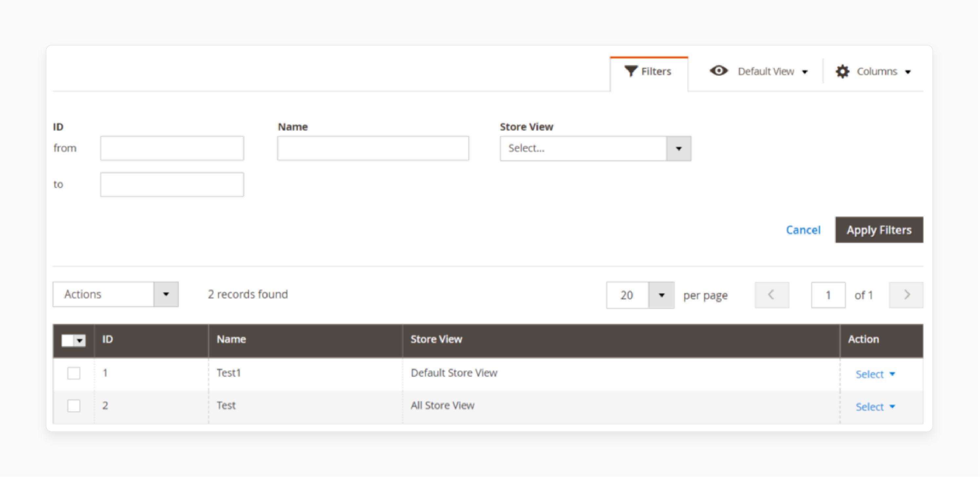Screen dimensions: 980x477
Task: Open the per-page count dropdown
Action: coord(661,294)
